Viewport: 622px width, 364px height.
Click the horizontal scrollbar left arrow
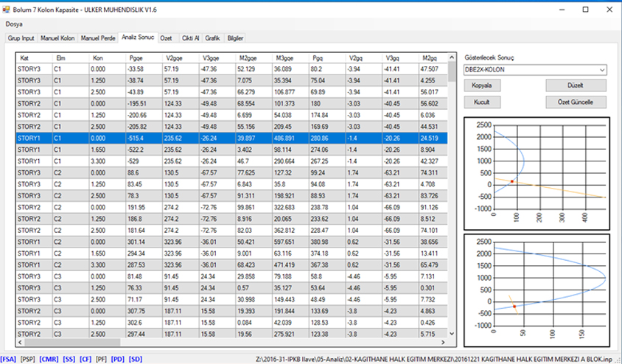point(20,342)
